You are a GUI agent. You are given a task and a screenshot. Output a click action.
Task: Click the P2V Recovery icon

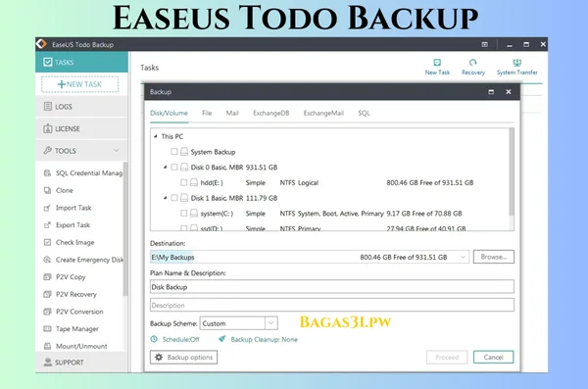tap(47, 294)
